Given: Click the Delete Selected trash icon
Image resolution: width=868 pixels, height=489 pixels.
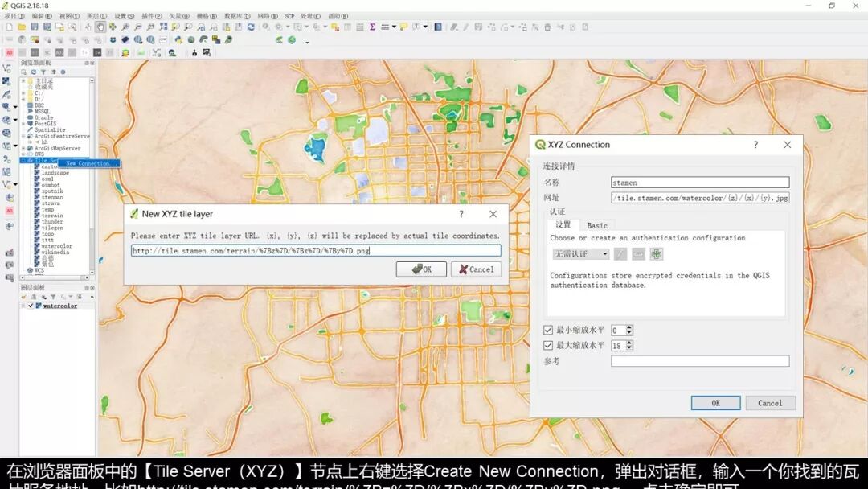Looking at the screenshot, I should (547, 27).
